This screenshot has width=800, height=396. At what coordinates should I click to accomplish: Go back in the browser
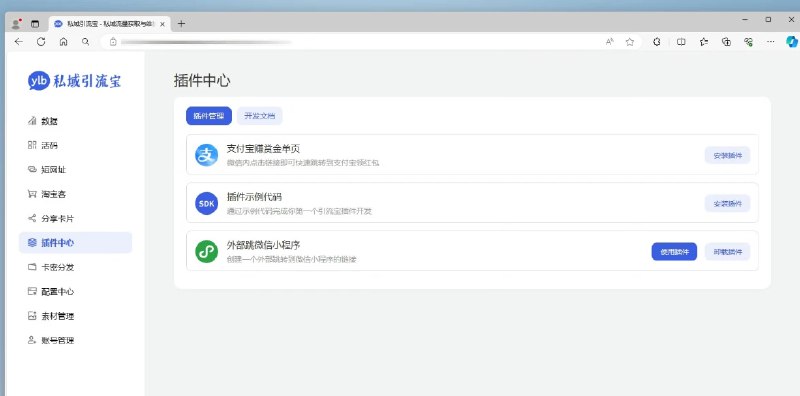[19, 42]
